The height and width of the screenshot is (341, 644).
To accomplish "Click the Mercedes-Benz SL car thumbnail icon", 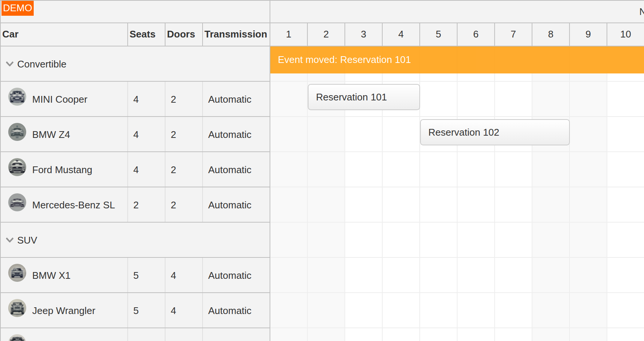I will pyautogui.click(x=17, y=202).
